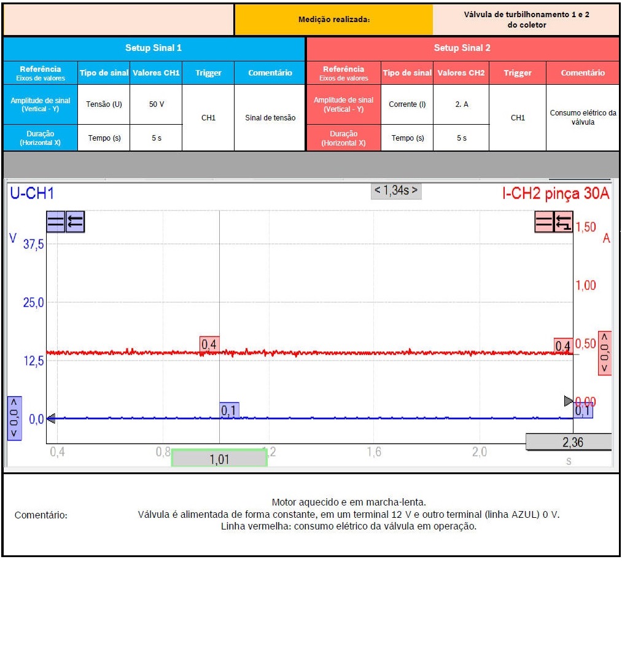
Task: Click the red CH2 horizontal lines icon
Action: (x=544, y=222)
